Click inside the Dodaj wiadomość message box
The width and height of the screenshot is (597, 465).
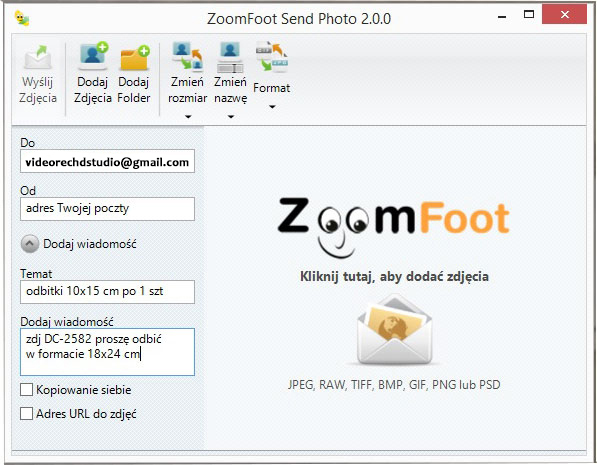(107, 352)
